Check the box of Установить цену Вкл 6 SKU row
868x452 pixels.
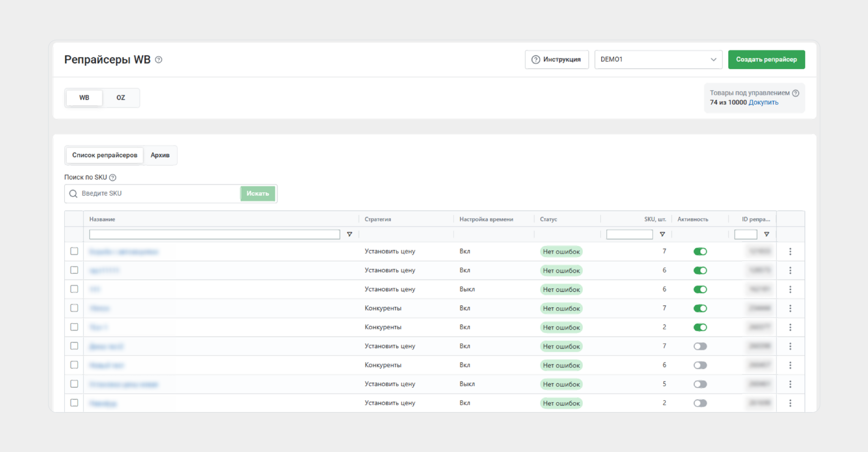click(74, 270)
